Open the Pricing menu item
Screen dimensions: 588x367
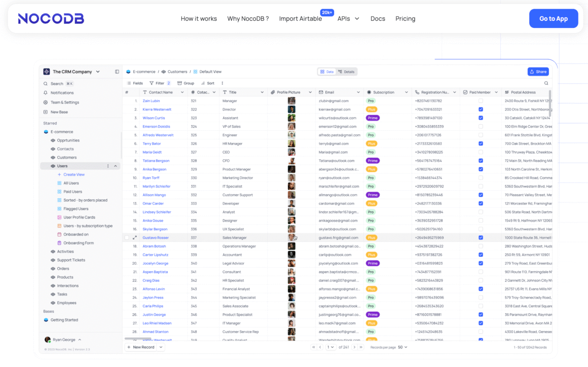coord(405,19)
